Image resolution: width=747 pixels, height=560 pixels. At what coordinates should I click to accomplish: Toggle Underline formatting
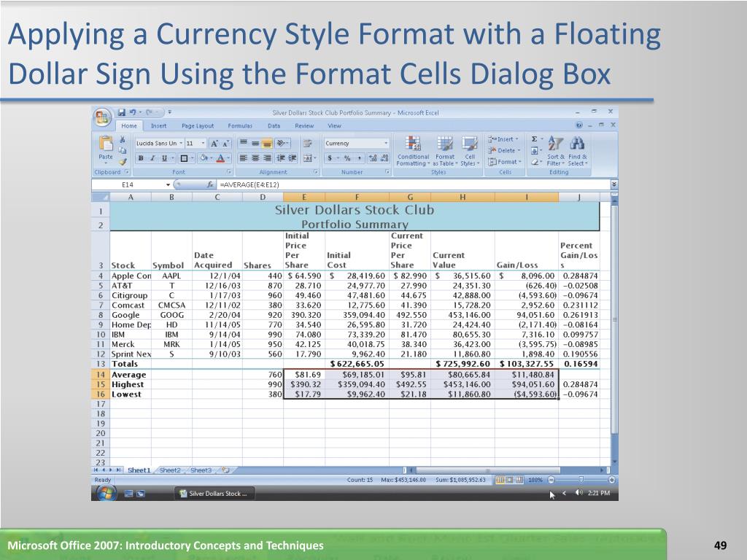click(164, 158)
